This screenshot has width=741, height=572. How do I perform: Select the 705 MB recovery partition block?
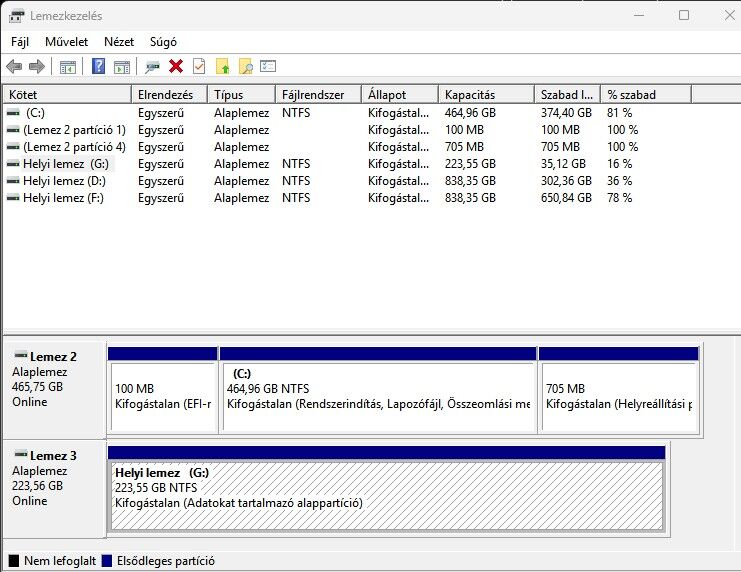(619, 390)
